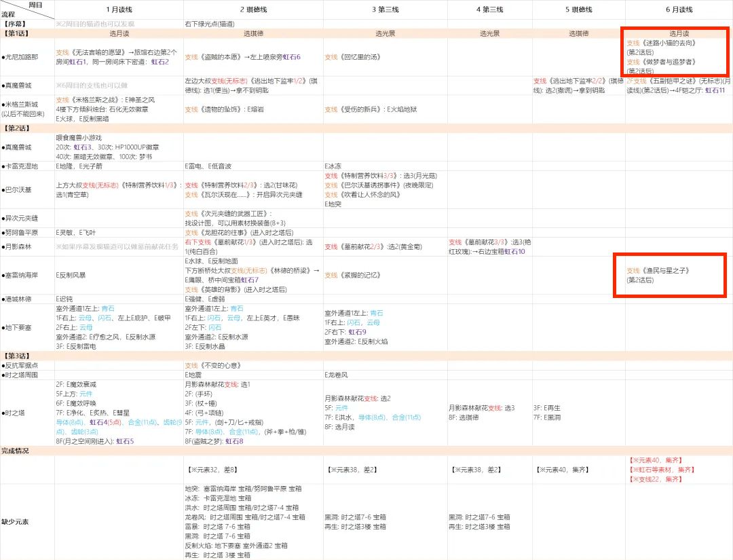The height and width of the screenshot is (560, 733).
Task: Click the 'E龙卷风' cell
Action: (x=336, y=375)
